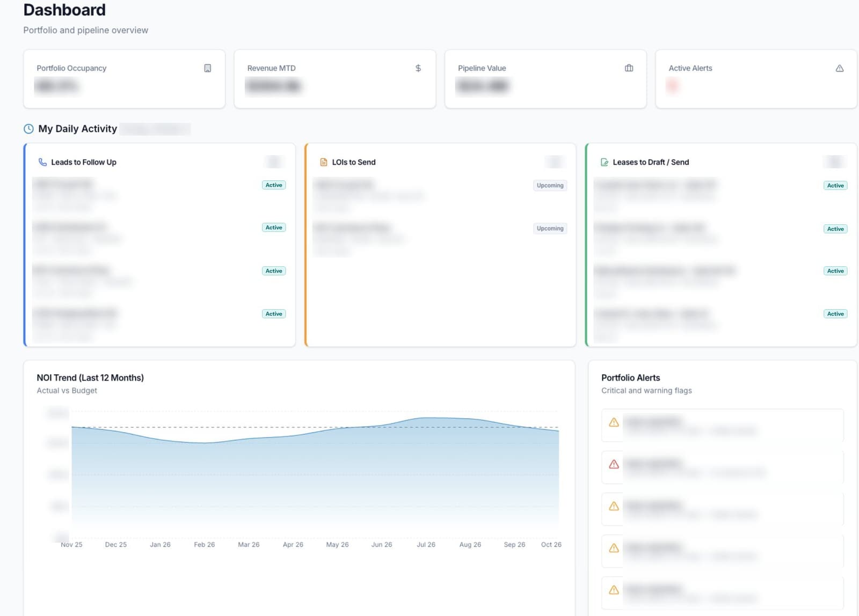The height and width of the screenshot is (616, 859).
Task: Click the Pipeline Value label
Action: pyautogui.click(x=482, y=68)
